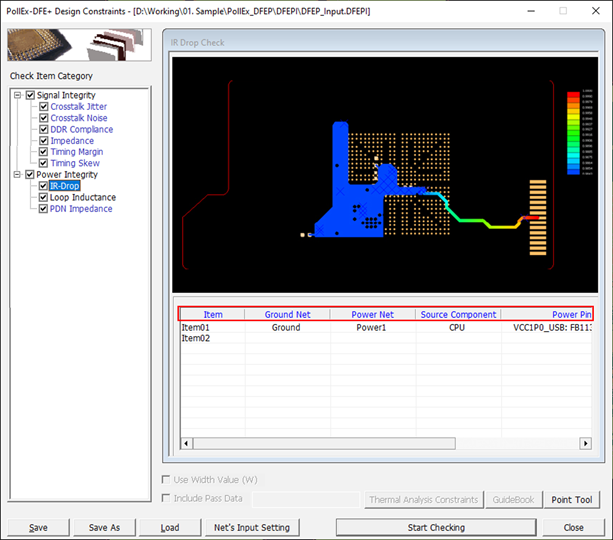
Task: Open the Timing Skew check item
Action: [75, 163]
